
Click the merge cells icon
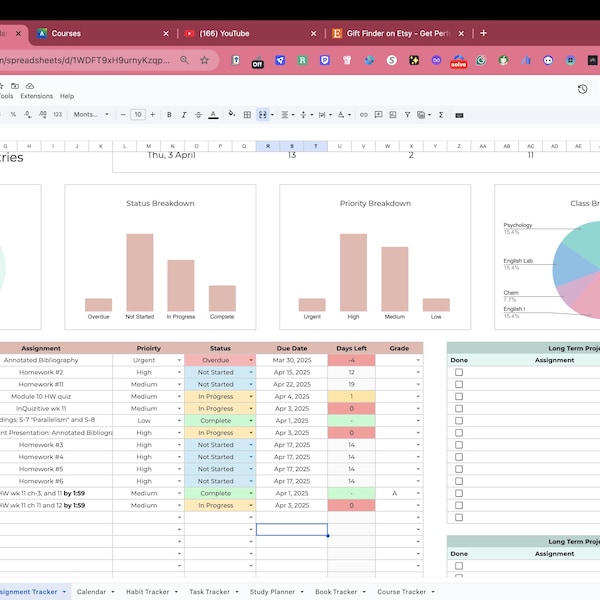(262, 115)
